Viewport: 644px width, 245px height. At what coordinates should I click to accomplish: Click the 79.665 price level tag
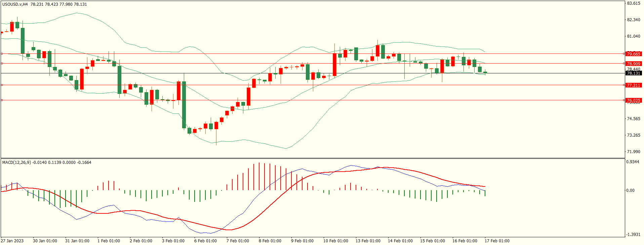click(x=633, y=54)
